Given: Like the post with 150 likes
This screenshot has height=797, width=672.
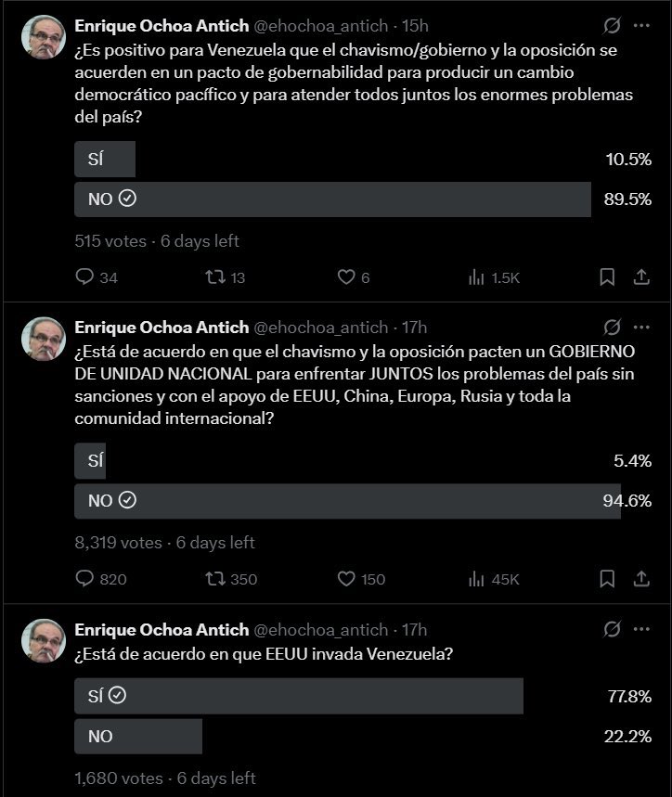Looking at the screenshot, I should click(346, 579).
